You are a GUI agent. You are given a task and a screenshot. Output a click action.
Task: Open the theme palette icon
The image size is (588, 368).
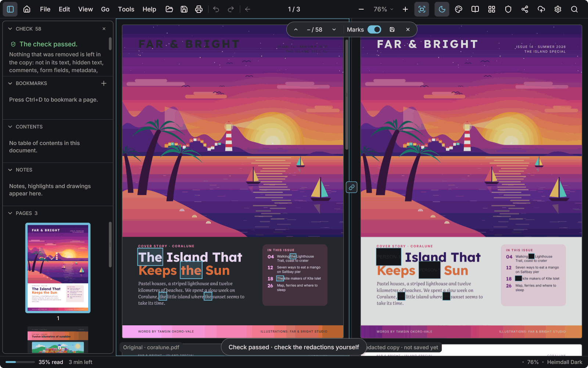459,9
